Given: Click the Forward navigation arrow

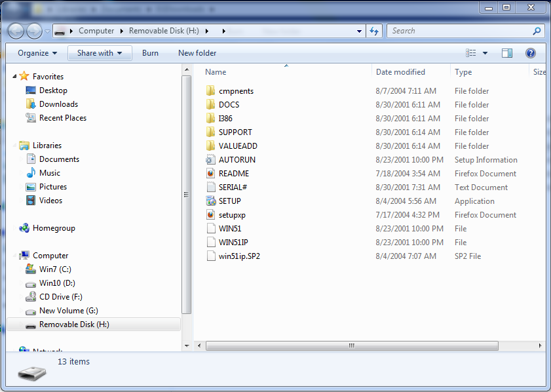Looking at the screenshot, I should [x=35, y=31].
